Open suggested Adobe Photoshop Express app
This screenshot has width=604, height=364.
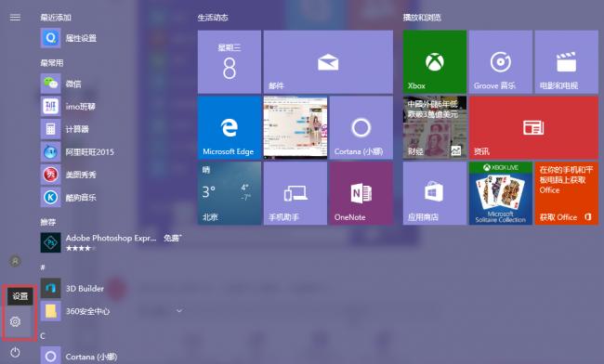(x=112, y=242)
